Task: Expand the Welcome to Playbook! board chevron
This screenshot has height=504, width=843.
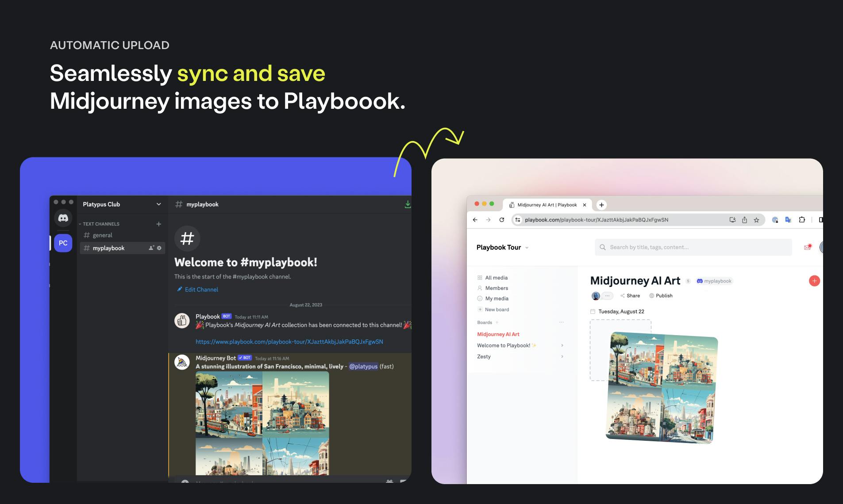Action: coord(562,345)
